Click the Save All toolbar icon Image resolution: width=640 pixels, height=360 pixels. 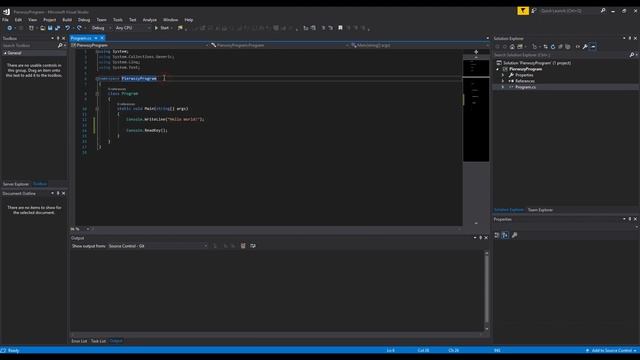coord(57,28)
